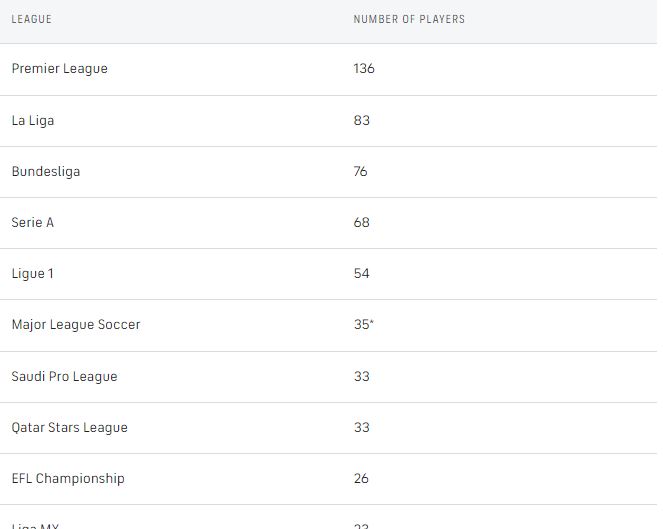Click the Major League Soccer cell
The image size is (663, 529).
click(x=76, y=324)
